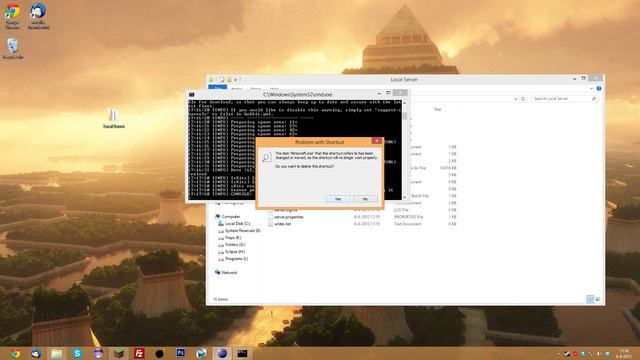Open FileZilla from the taskbar
This screenshot has height=360, width=640.
[x=139, y=353]
